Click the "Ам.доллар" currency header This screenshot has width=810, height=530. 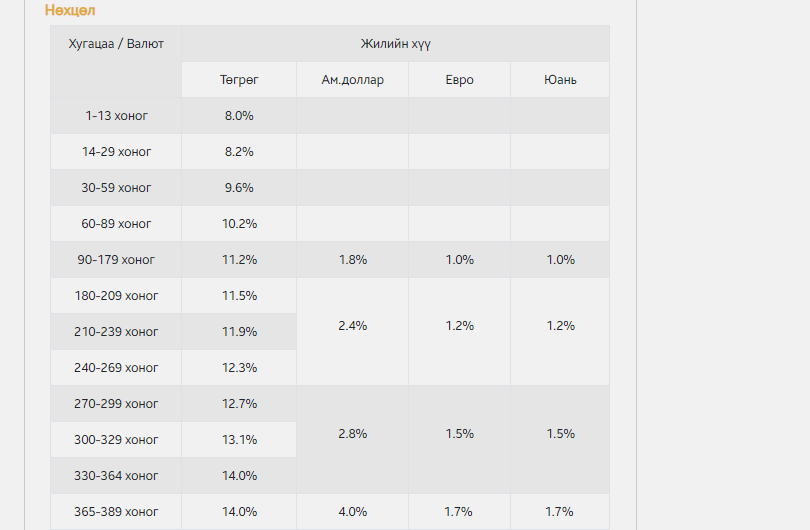352,80
